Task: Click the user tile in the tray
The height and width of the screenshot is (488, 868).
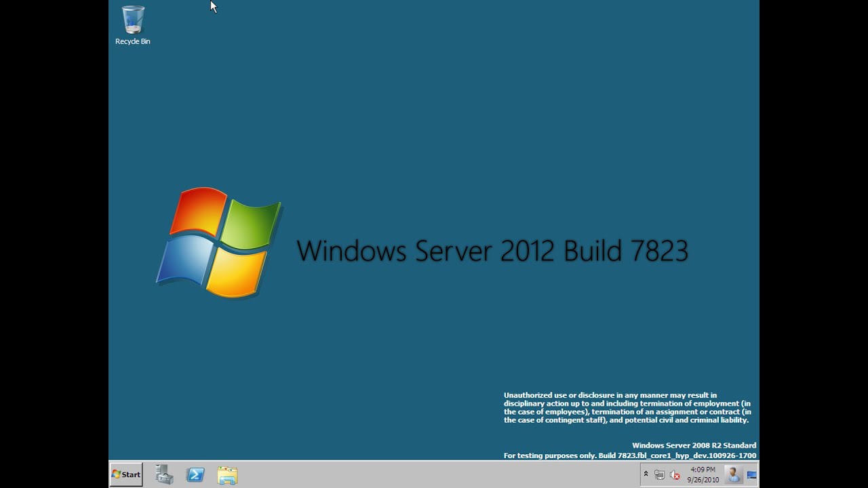Action: pos(733,474)
